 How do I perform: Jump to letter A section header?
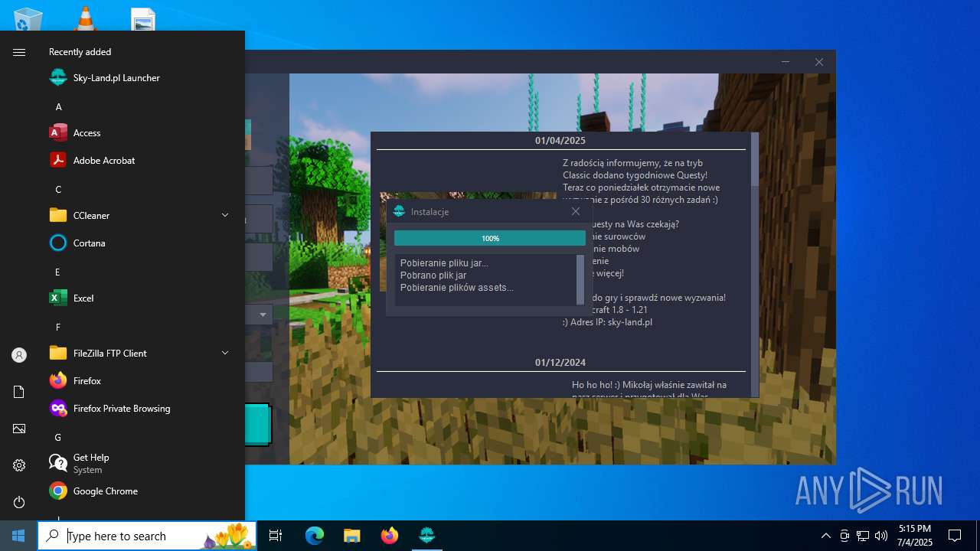(58, 107)
